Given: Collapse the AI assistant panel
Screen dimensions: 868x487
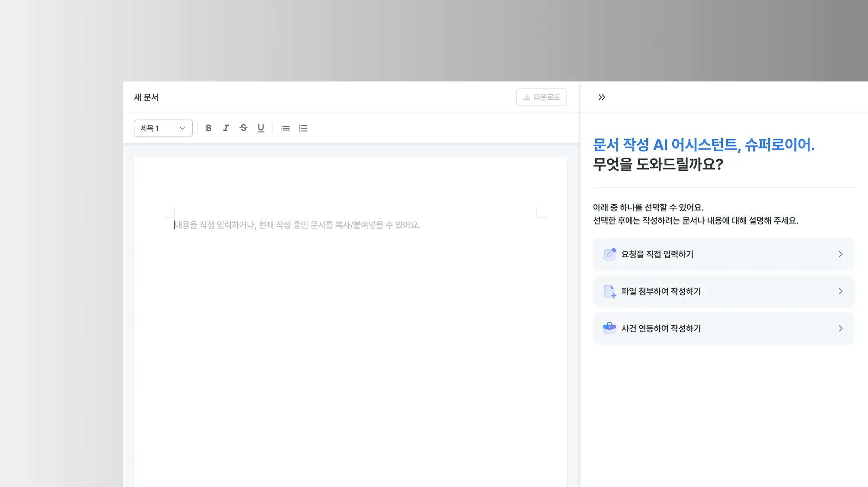Looking at the screenshot, I should click(x=602, y=97).
